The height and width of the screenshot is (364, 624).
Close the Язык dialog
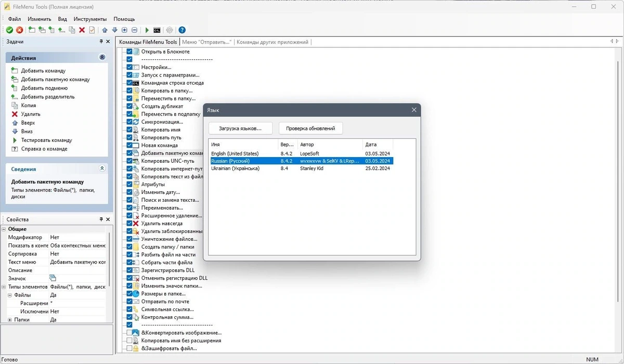414,110
